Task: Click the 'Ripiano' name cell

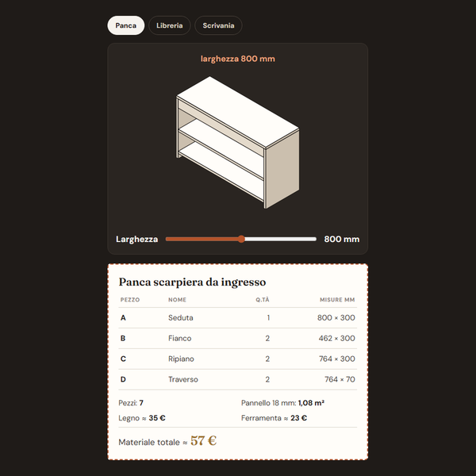Action: pos(181,359)
